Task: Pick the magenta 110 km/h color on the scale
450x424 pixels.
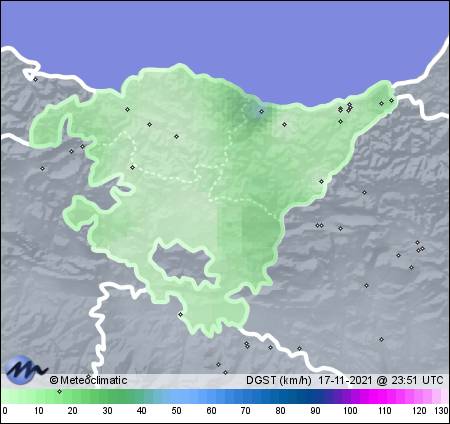Action: point(384,397)
